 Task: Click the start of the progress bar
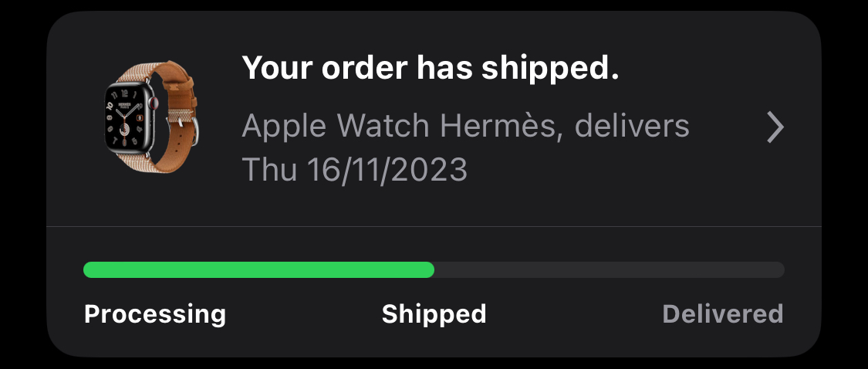coord(90,270)
